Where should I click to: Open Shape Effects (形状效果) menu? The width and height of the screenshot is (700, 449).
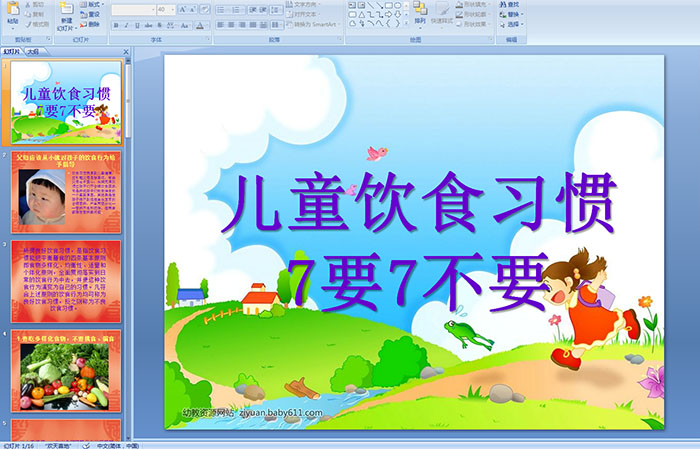click(473, 24)
